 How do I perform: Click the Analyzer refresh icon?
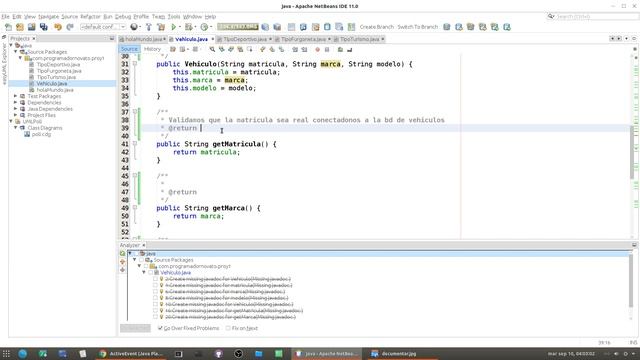click(x=122, y=253)
